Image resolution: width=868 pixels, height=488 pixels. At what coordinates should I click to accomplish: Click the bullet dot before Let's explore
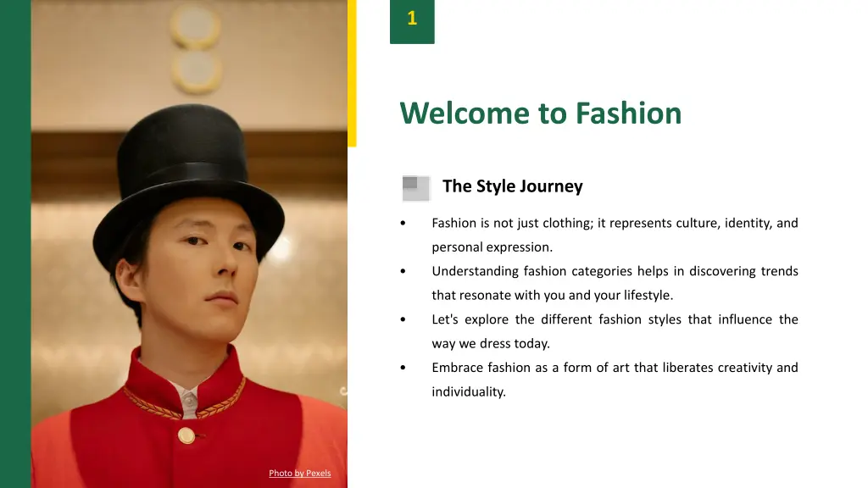point(403,319)
